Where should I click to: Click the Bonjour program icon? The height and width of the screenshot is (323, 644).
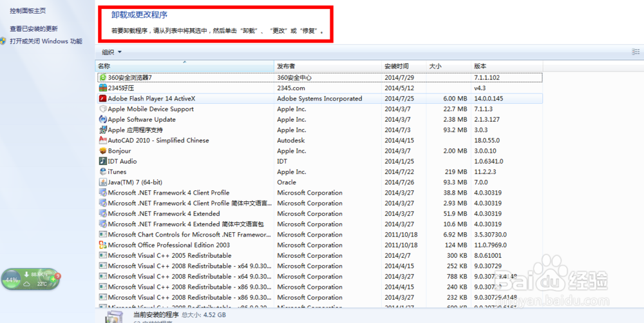102,151
